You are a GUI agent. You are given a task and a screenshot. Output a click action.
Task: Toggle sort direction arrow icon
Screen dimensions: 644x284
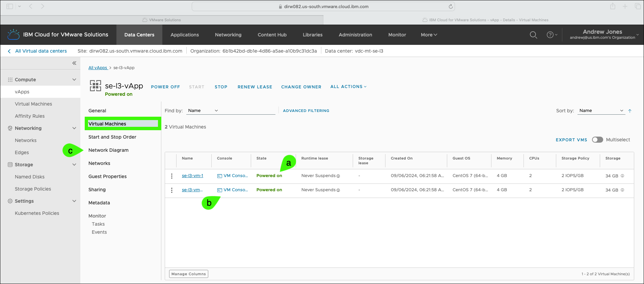pyautogui.click(x=630, y=111)
